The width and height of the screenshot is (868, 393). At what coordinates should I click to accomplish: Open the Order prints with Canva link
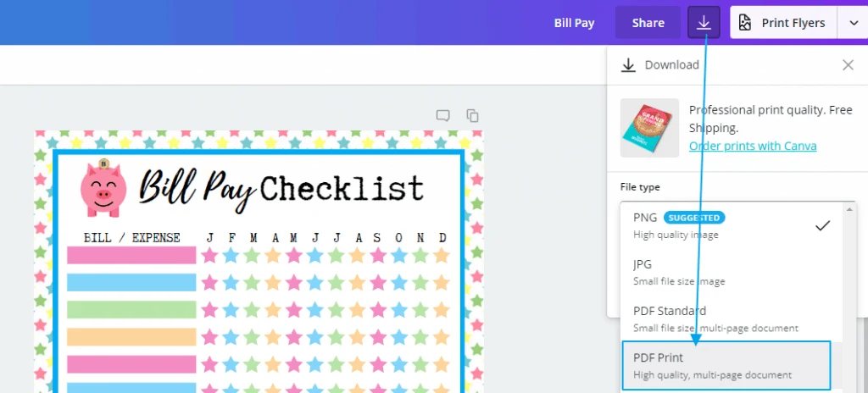tap(753, 147)
